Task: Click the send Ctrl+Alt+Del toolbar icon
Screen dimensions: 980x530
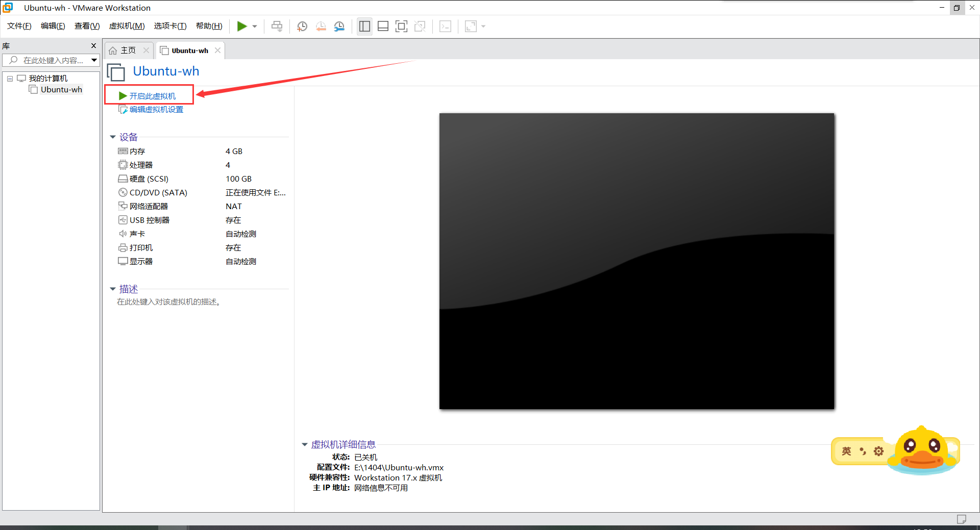Action: click(277, 26)
